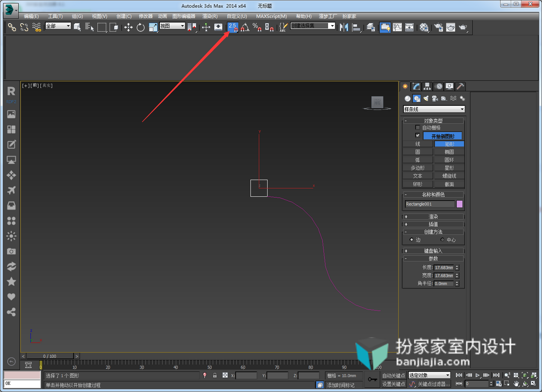Viewport: 542px width, 392px height.
Task: Open the 创建(C) menu
Action: 124,16
